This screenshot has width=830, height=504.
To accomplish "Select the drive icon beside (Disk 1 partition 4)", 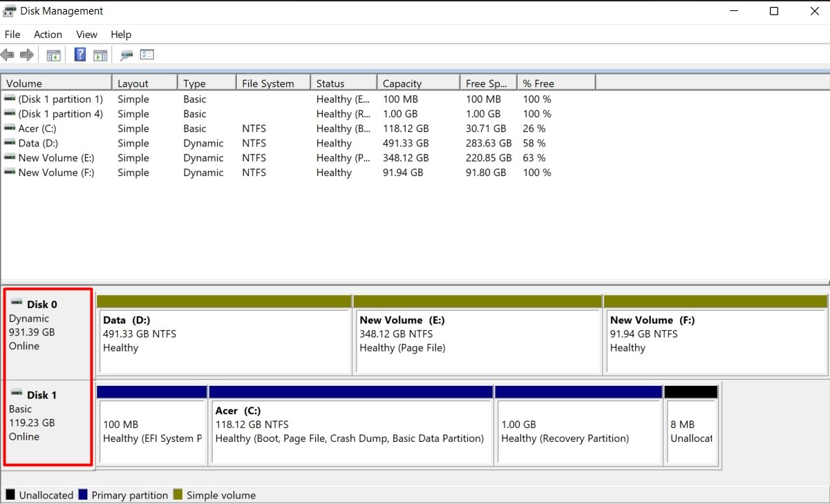I will [10, 114].
